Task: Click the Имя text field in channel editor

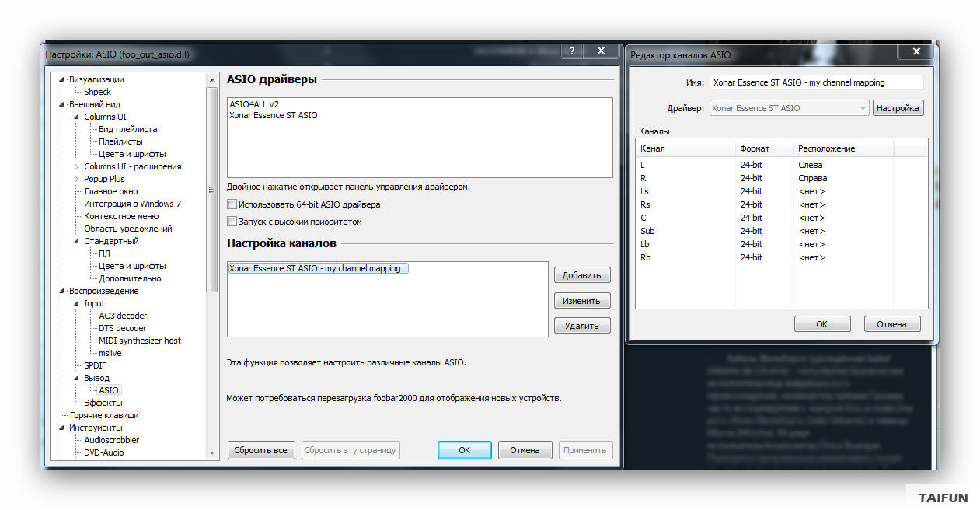Action: coord(816,82)
